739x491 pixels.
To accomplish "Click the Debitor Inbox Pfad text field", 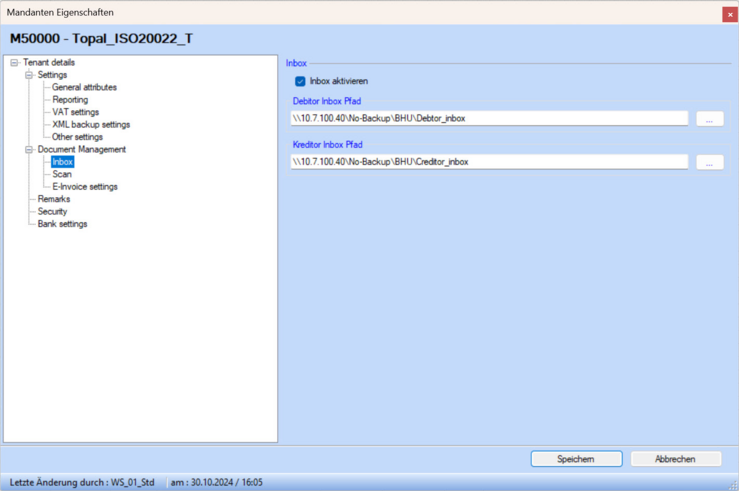I will pyautogui.click(x=489, y=119).
